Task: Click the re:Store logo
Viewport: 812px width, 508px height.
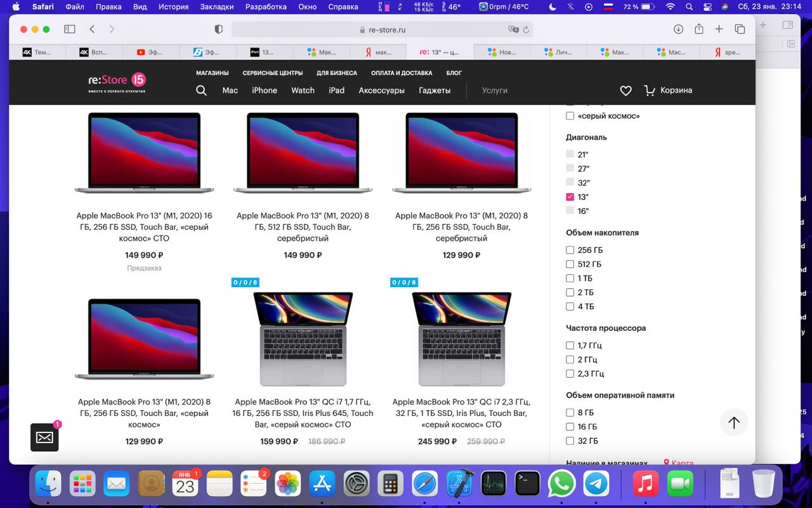Action: click(117, 83)
